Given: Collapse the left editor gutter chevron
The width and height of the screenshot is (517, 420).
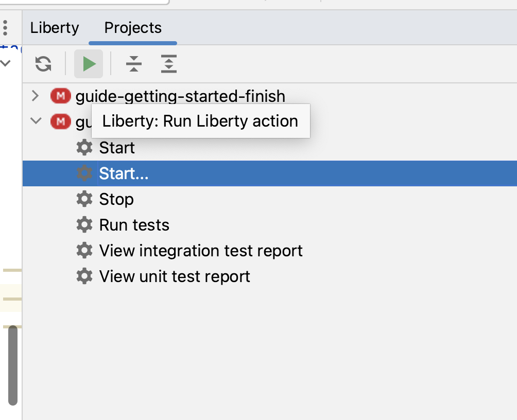Looking at the screenshot, I should tap(5, 63).
